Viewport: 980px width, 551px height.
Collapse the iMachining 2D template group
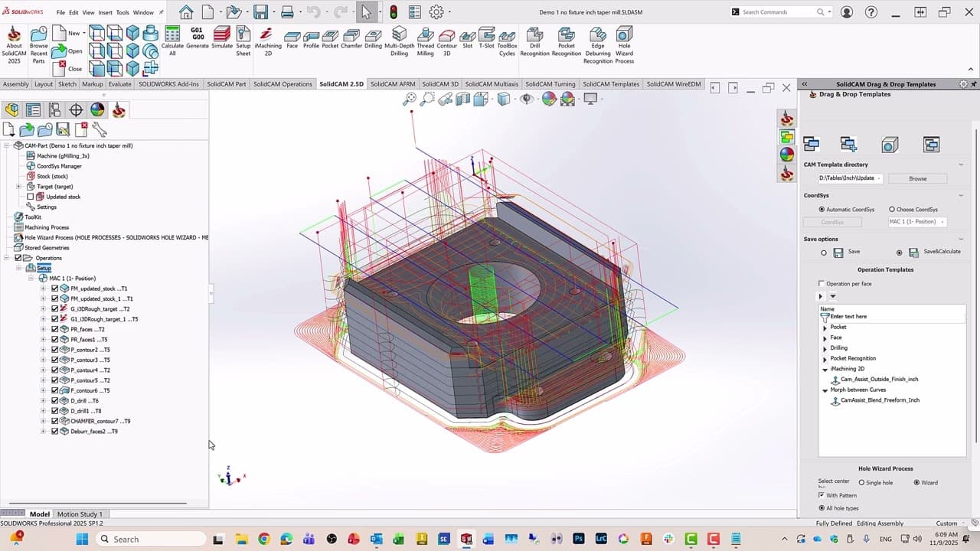825,370
